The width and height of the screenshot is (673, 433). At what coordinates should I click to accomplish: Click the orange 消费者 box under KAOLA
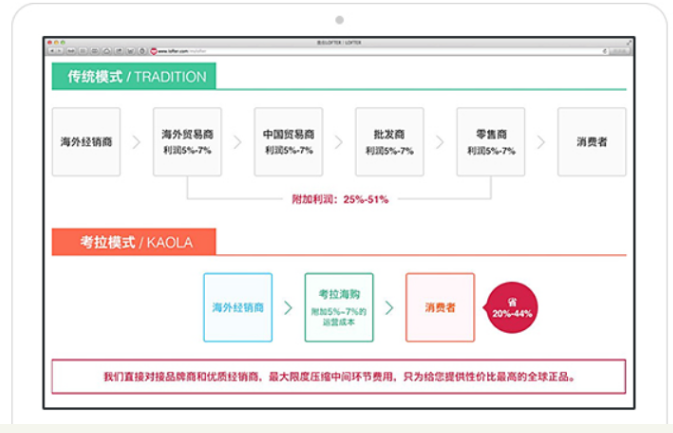tap(440, 307)
